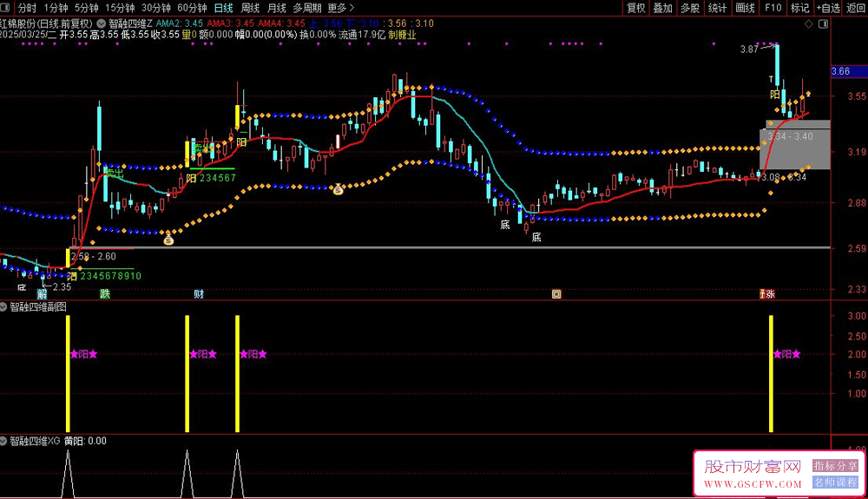Click the 黄阳: 0.00 indicator value
The width and height of the screenshot is (868, 499).
pos(85,441)
